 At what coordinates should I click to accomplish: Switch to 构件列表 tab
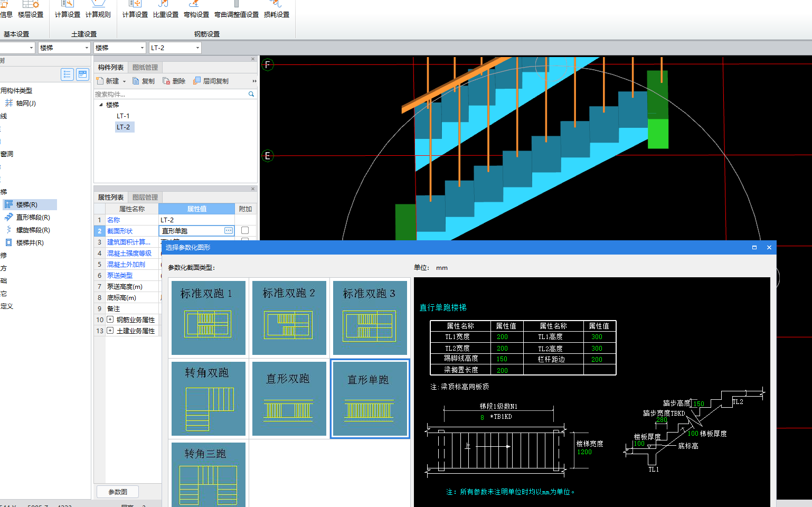coord(111,67)
